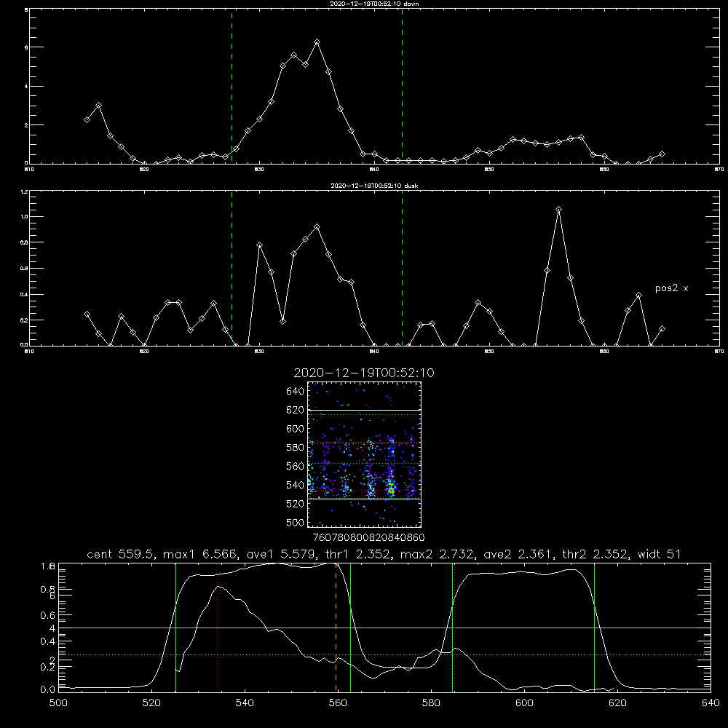The image size is (728, 728).
Task: Click the cyan dotted threshold line in bottom plot
Action: [x=384, y=654]
